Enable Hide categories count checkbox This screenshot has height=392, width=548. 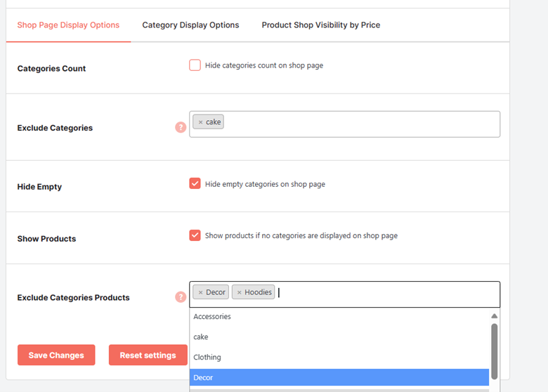point(195,65)
